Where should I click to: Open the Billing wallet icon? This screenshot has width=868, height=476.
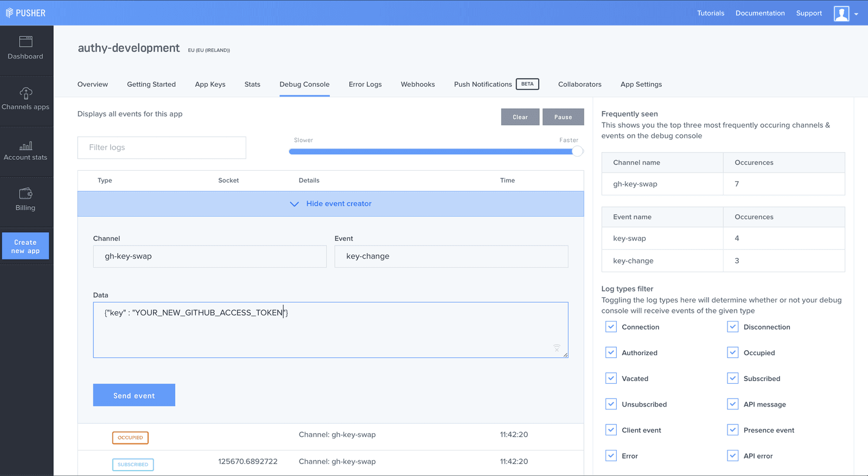click(25, 194)
